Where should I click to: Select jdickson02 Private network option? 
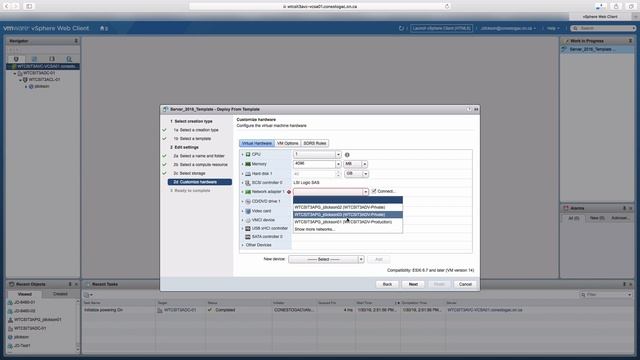click(348, 207)
